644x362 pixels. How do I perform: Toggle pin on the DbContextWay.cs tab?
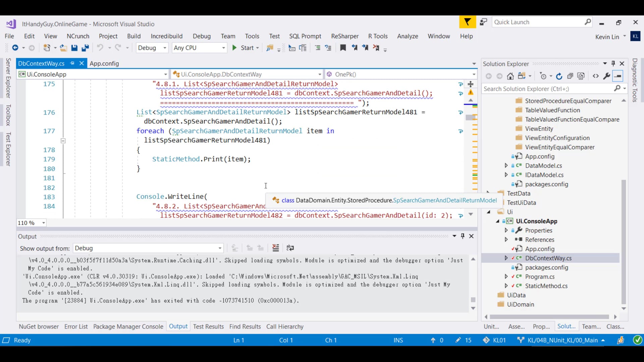tap(72, 63)
